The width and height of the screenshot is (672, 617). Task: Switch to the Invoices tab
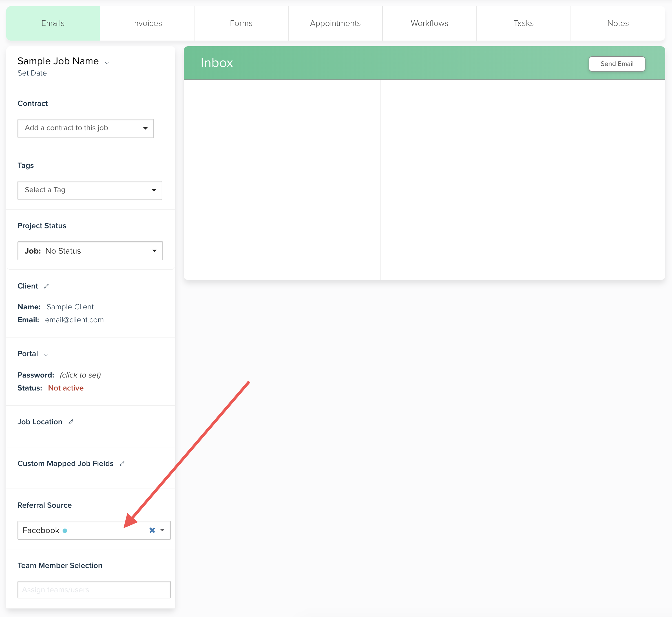point(147,23)
